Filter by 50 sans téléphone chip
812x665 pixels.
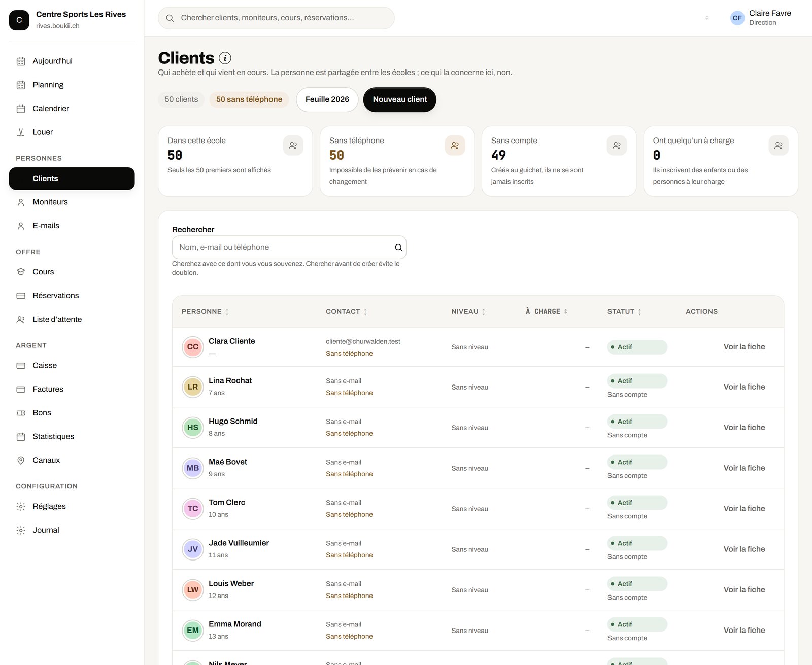coord(249,100)
